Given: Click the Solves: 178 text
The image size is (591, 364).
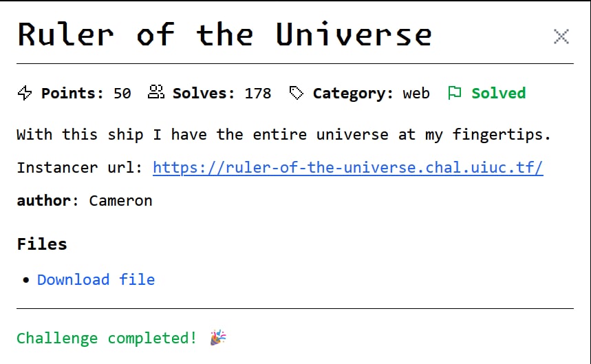Looking at the screenshot, I should [222, 93].
